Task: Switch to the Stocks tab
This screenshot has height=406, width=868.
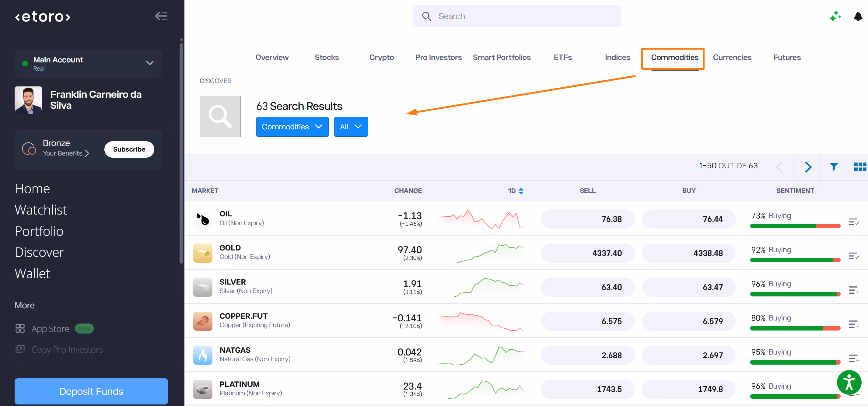Action: click(x=327, y=57)
